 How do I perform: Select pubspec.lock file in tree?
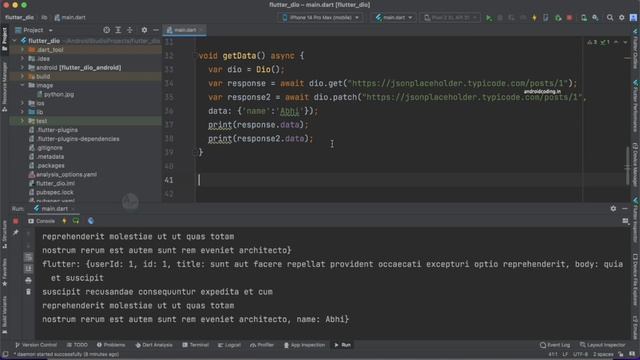[51, 192]
